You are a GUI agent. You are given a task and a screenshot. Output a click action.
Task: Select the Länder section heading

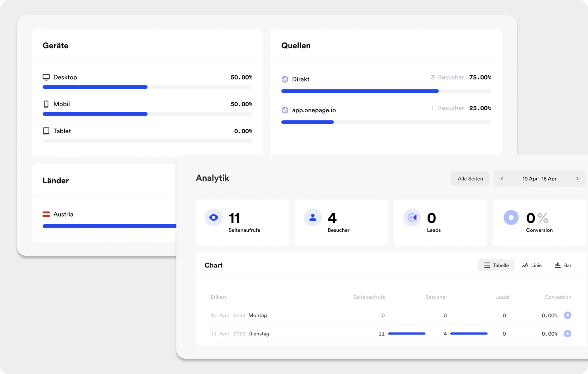pyautogui.click(x=56, y=181)
